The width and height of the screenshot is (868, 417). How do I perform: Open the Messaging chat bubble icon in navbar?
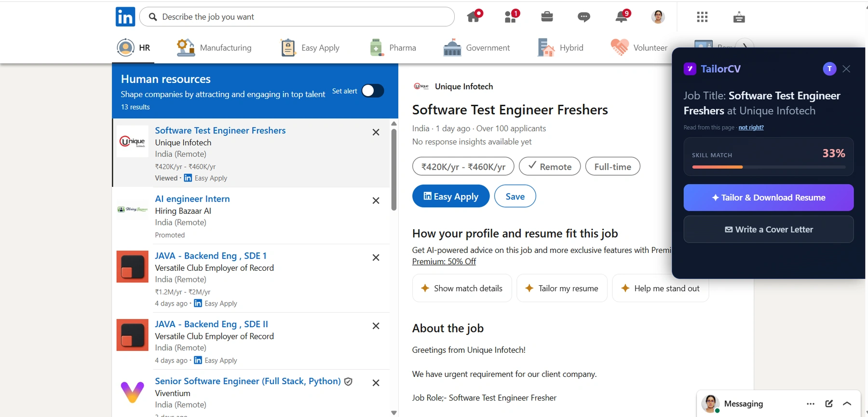pos(583,17)
